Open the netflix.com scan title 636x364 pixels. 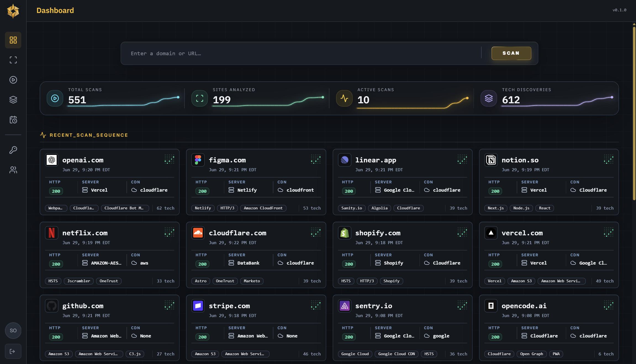(85, 233)
